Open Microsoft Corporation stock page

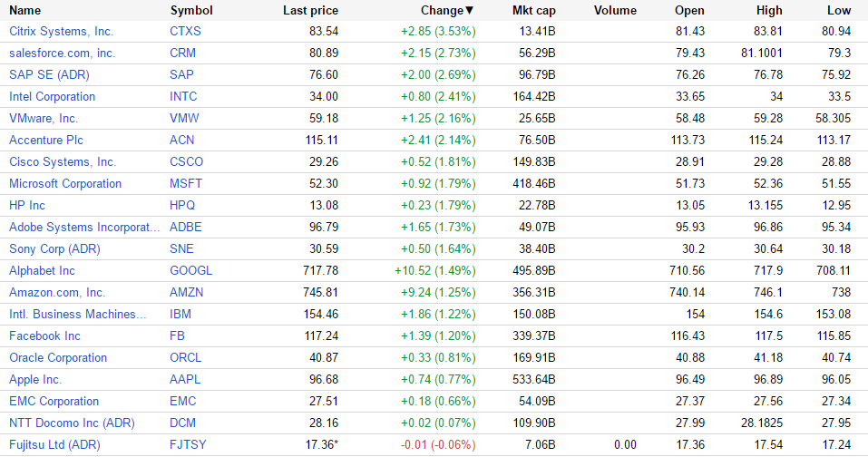pyautogui.click(x=65, y=183)
